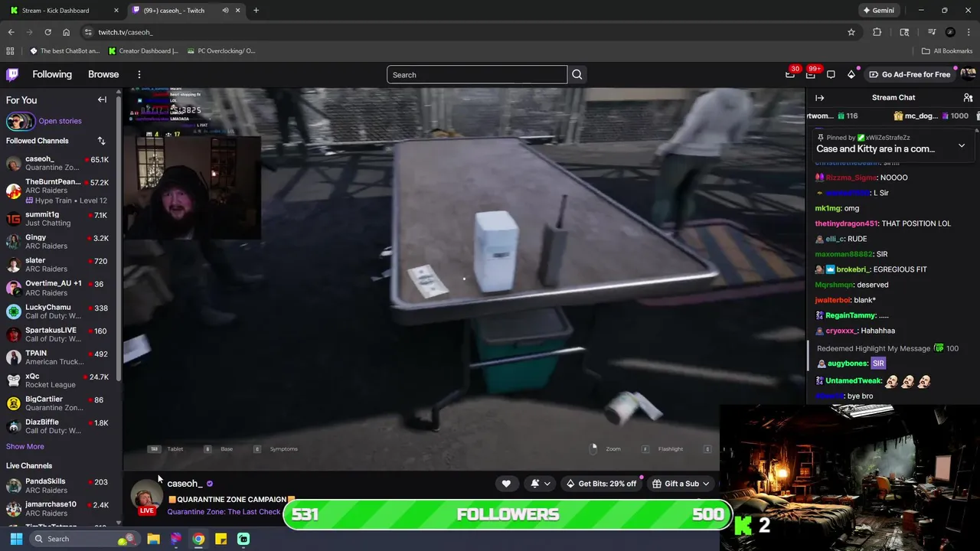Click mc_dog gifter leaderboard entry
The height and width of the screenshot is (551, 980).
[930, 116]
